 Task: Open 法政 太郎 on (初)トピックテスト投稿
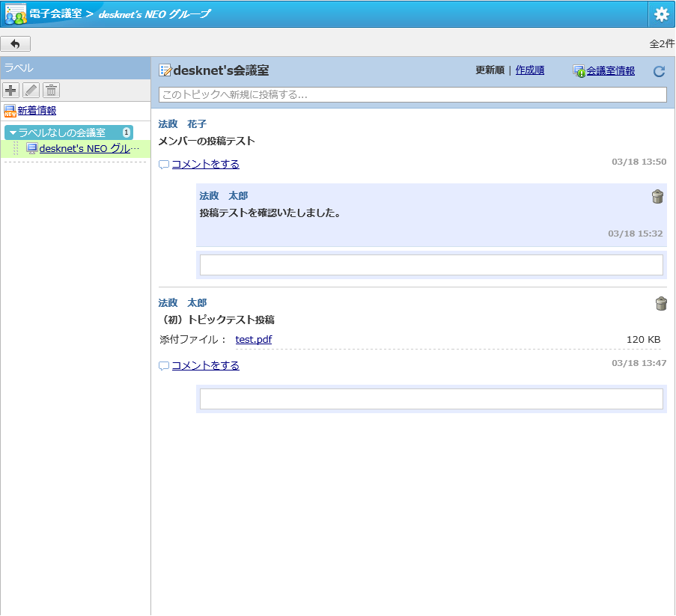[x=183, y=303]
